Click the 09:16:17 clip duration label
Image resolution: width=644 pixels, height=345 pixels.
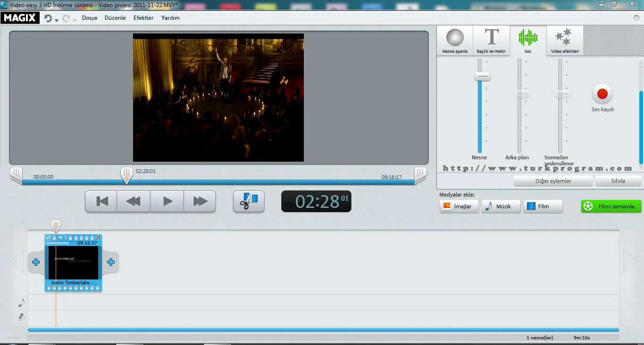87,243
